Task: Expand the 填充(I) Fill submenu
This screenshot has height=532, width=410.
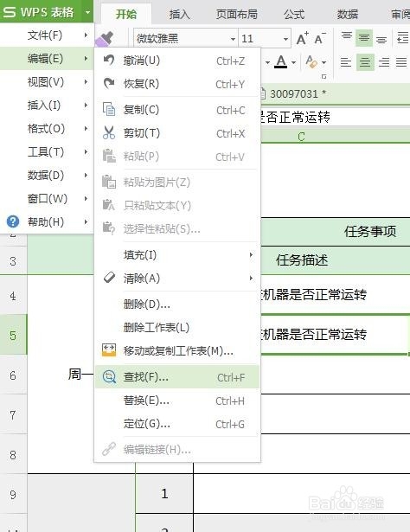Action: (177, 255)
